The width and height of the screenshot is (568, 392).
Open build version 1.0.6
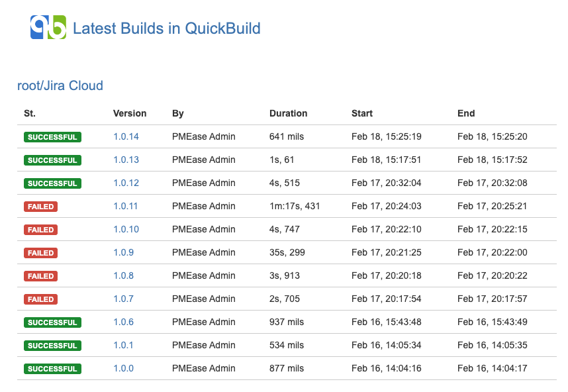coord(124,322)
